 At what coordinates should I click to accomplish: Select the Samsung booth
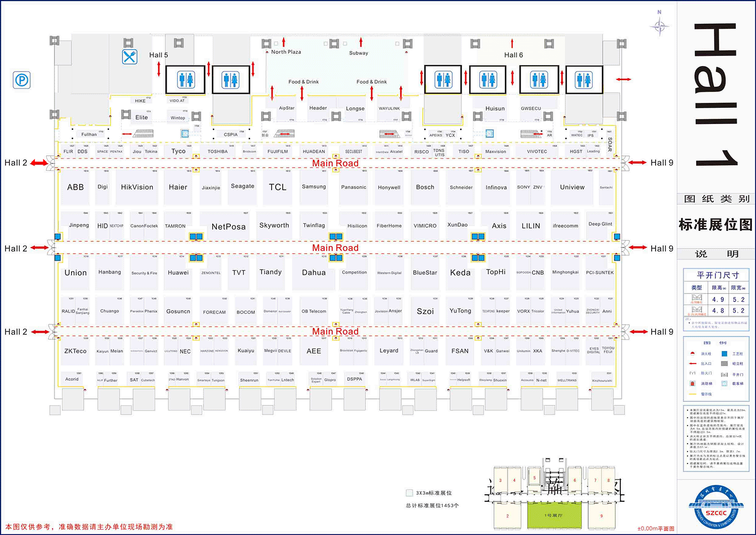313,187
